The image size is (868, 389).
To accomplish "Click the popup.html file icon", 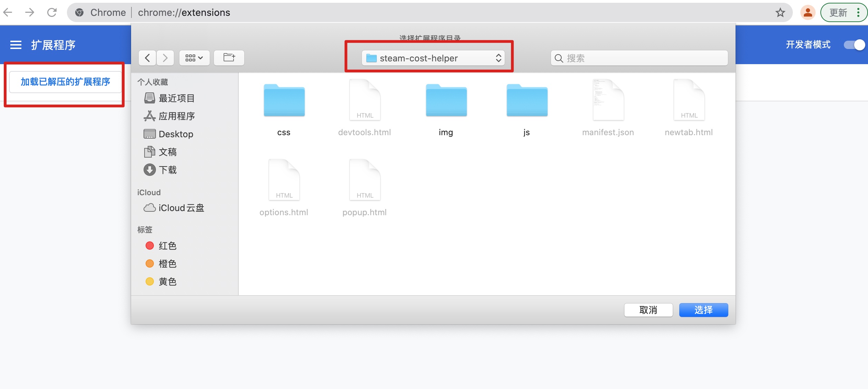I will (365, 180).
